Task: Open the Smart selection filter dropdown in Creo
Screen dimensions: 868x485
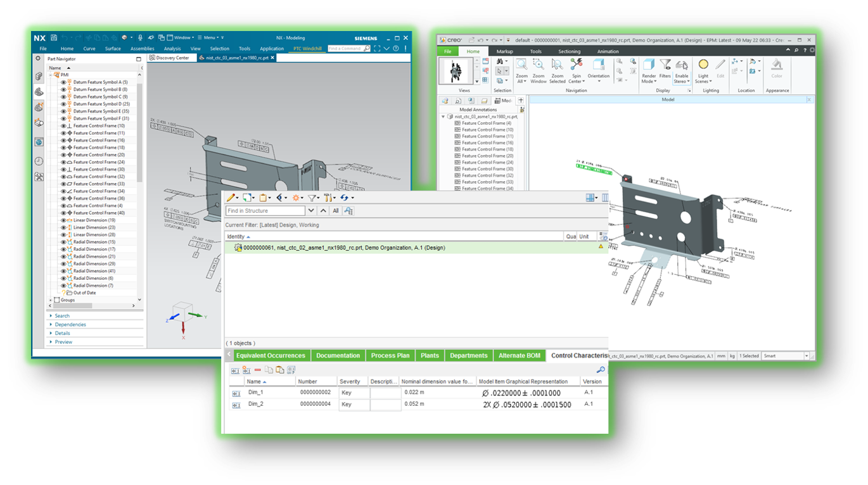Action: [x=807, y=356]
